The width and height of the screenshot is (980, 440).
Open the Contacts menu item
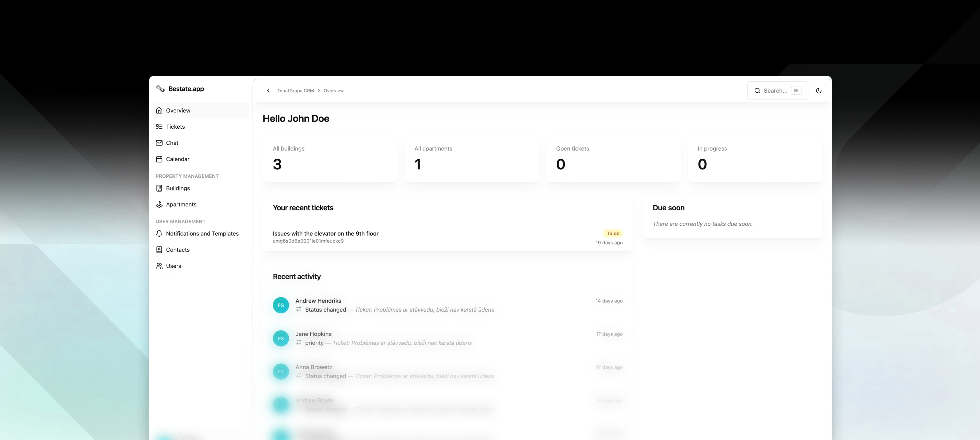click(177, 250)
